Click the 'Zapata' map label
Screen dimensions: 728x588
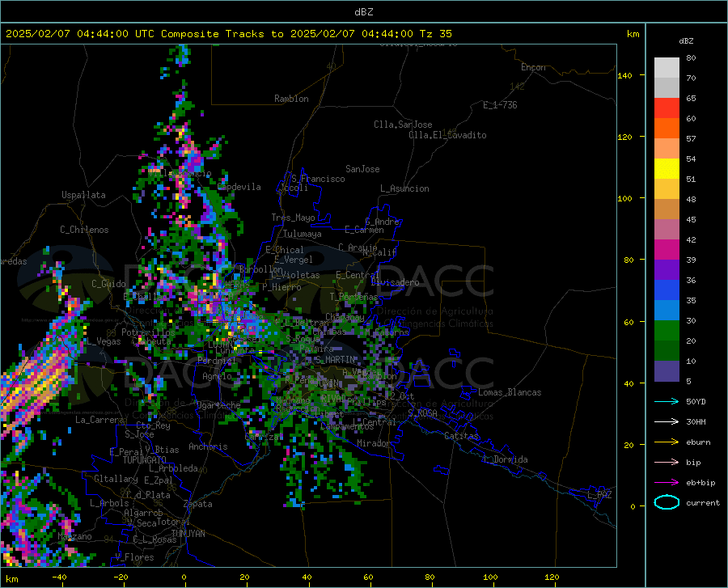point(198,504)
